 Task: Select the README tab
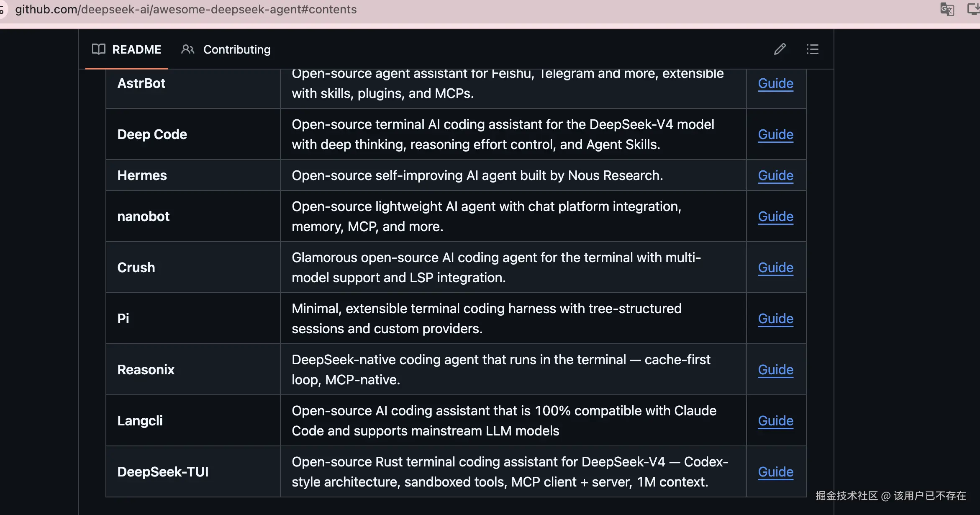(126, 49)
